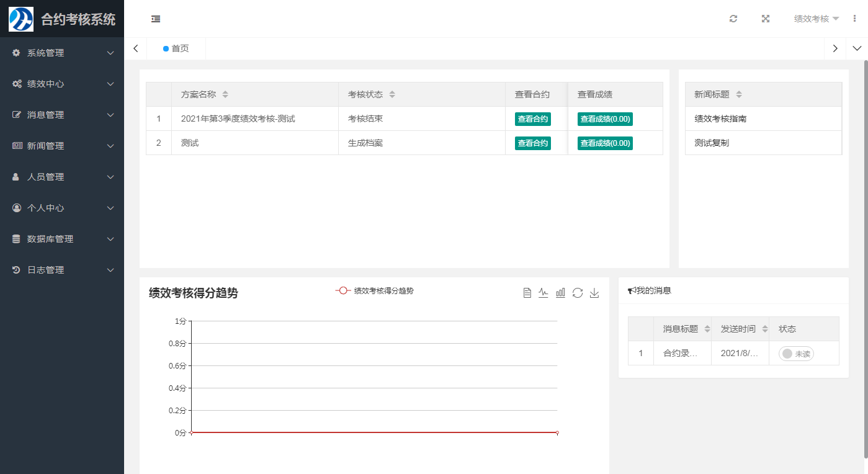Toggle the 绩效考核得分趋势 legend series
The width and height of the screenshot is (868, 474).
[x=374, y=290]
